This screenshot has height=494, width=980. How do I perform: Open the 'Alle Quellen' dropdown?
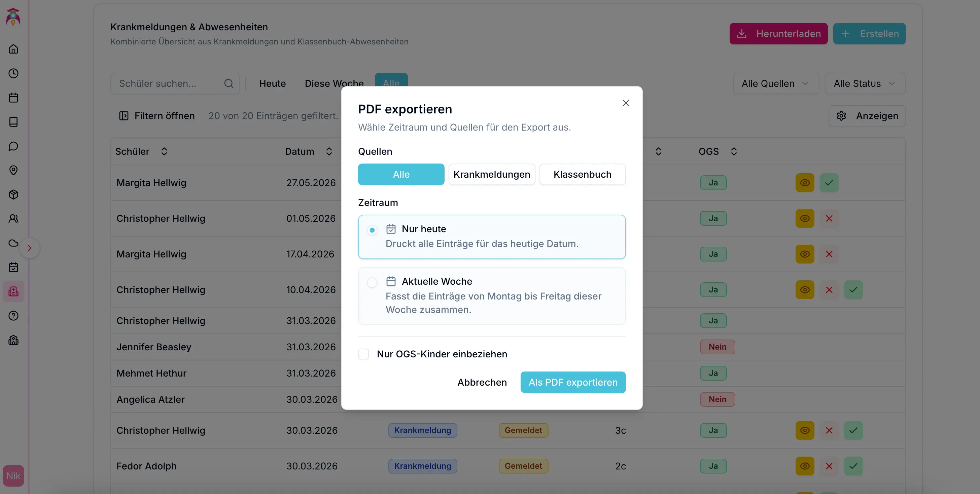coord(775,84)
